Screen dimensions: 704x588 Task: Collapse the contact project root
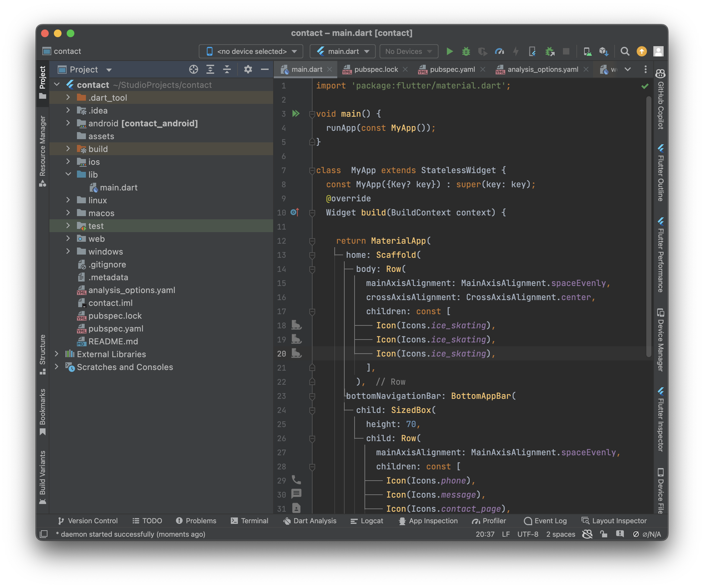click(x=57, y=84)
